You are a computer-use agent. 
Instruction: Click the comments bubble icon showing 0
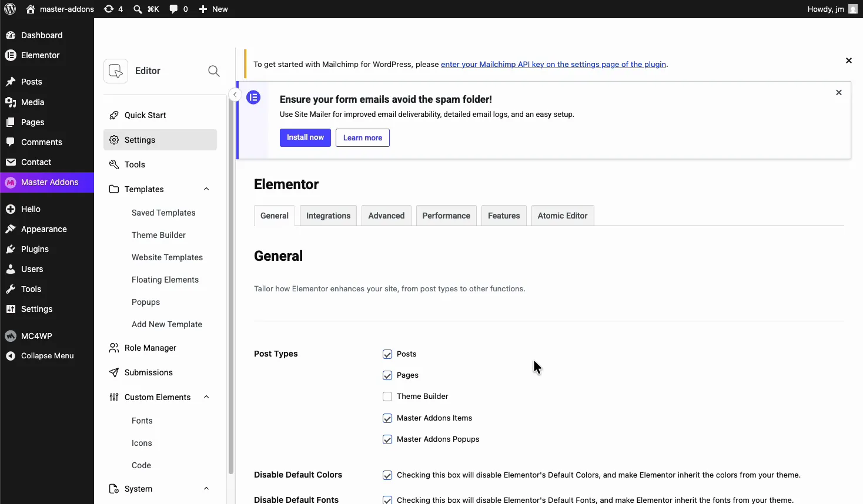click(x=174, y=9)
